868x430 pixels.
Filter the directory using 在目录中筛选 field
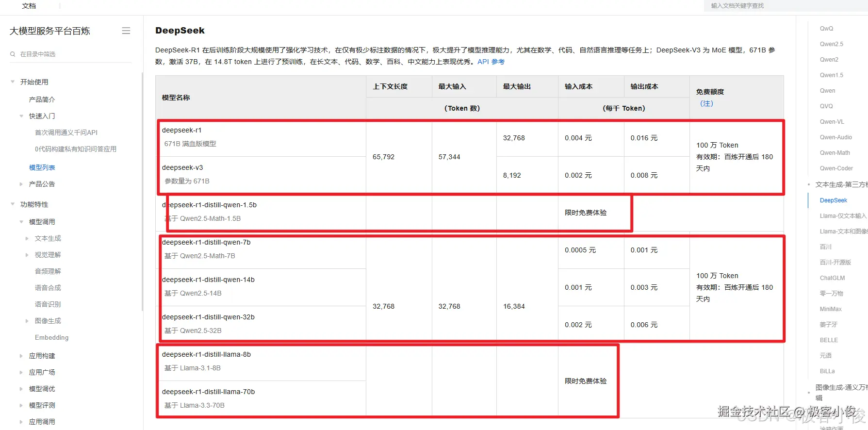pyautogui.click(x=71, y=54)
